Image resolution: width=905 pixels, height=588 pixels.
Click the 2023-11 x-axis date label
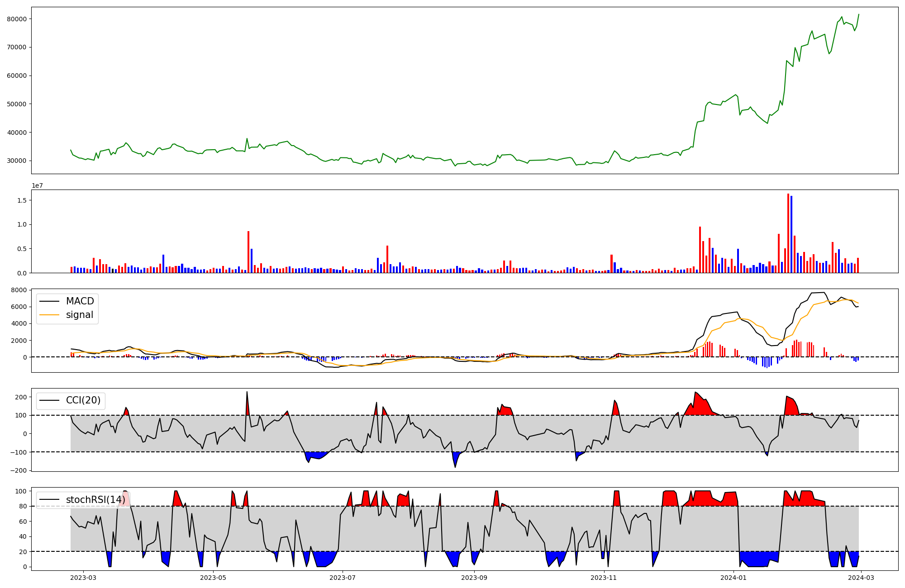[x=604, y=578]
